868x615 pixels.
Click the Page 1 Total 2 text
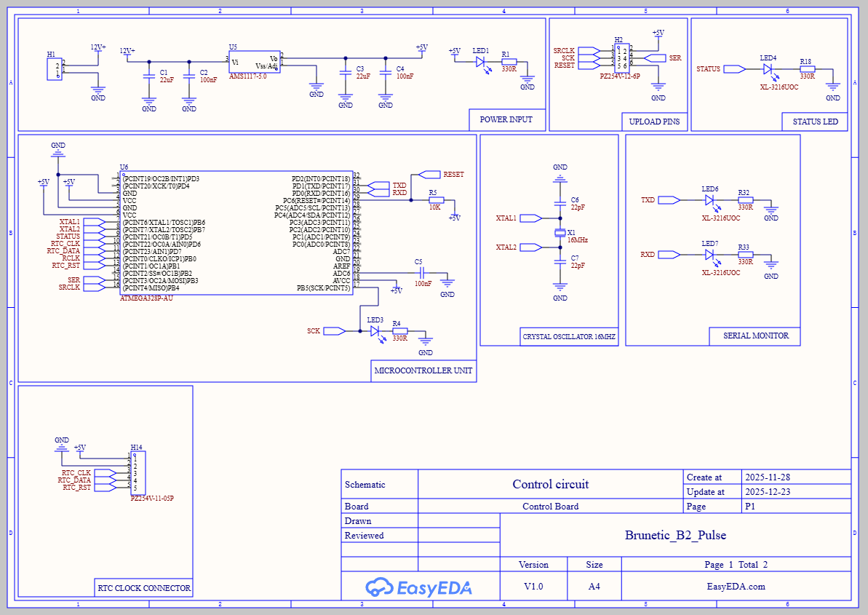coord(736,565)
